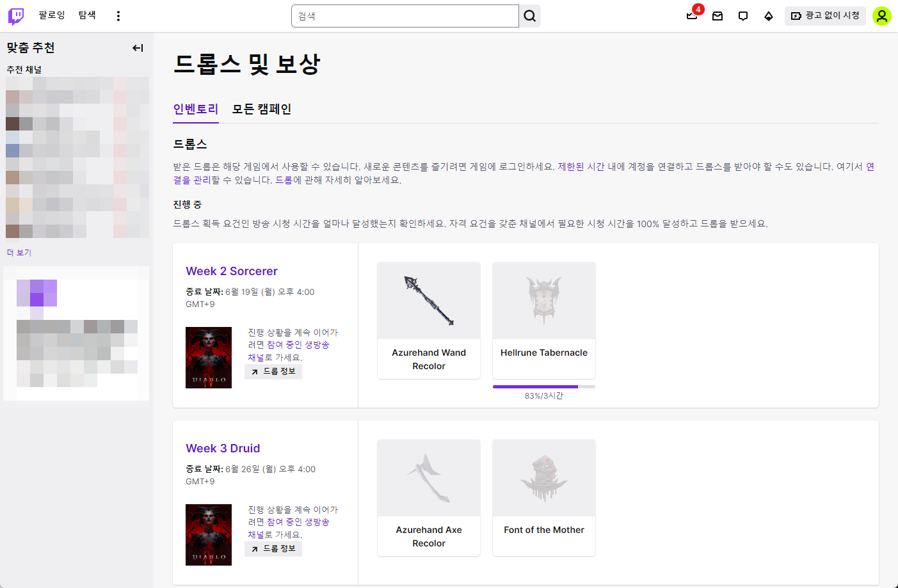Open the 드롭 learn-more link
This screenshot has width=898, height=588.
284,180
